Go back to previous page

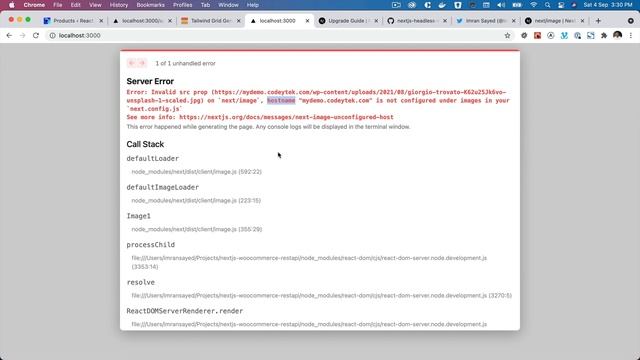pos(9,36)
